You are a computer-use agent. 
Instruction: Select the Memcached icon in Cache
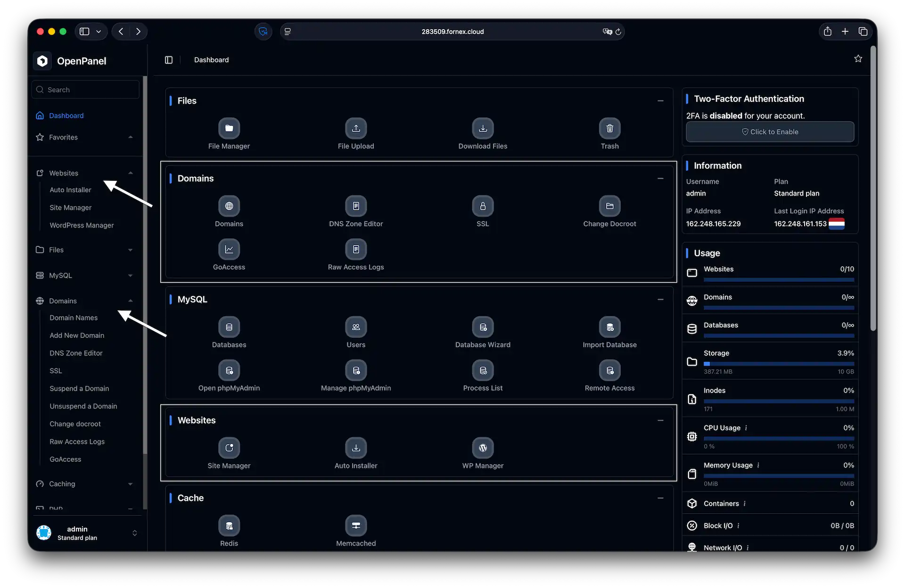356,525
